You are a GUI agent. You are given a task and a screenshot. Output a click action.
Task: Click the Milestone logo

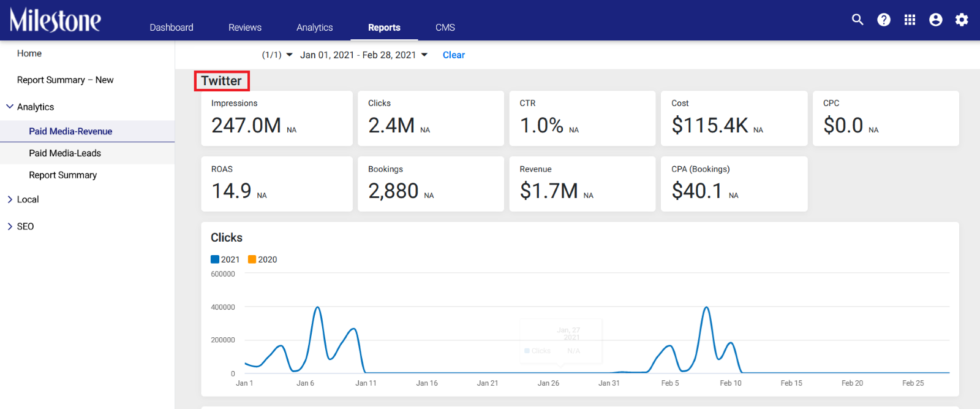(x=55, y=20)
